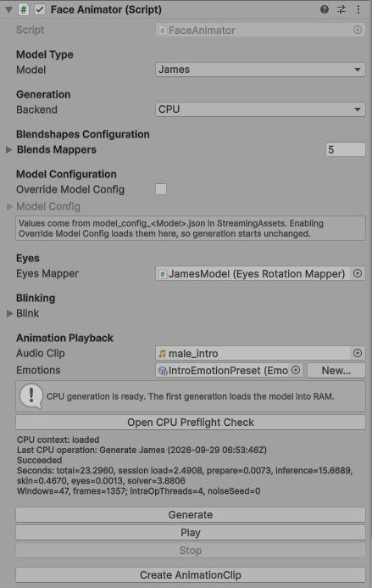Expand the Blink foldout
The image size is (372, 588).
click(x=9, y=313)
